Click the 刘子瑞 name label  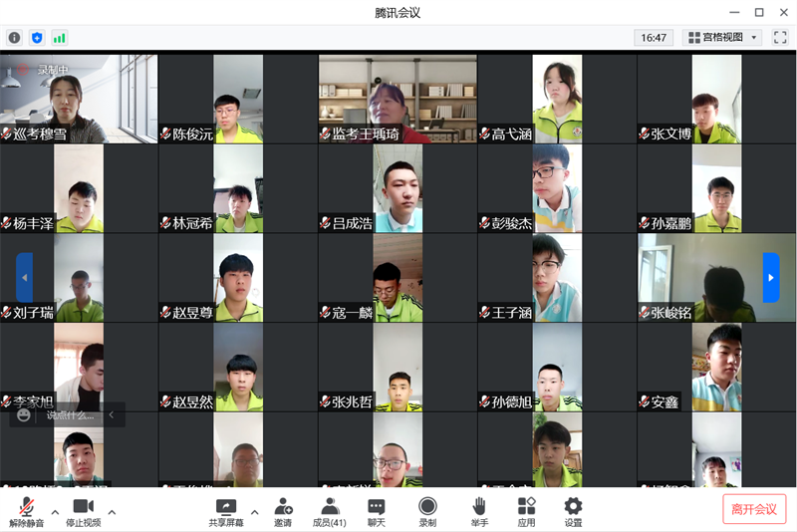(x=33, y=313)
